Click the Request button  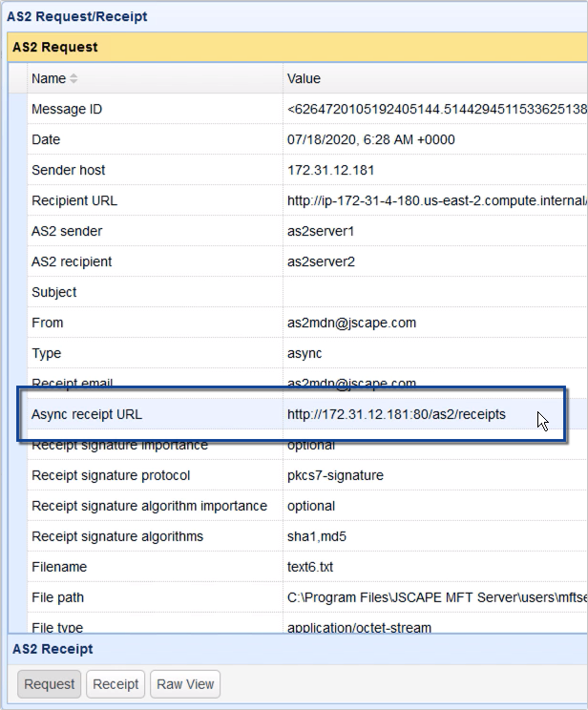click(50, 684)
